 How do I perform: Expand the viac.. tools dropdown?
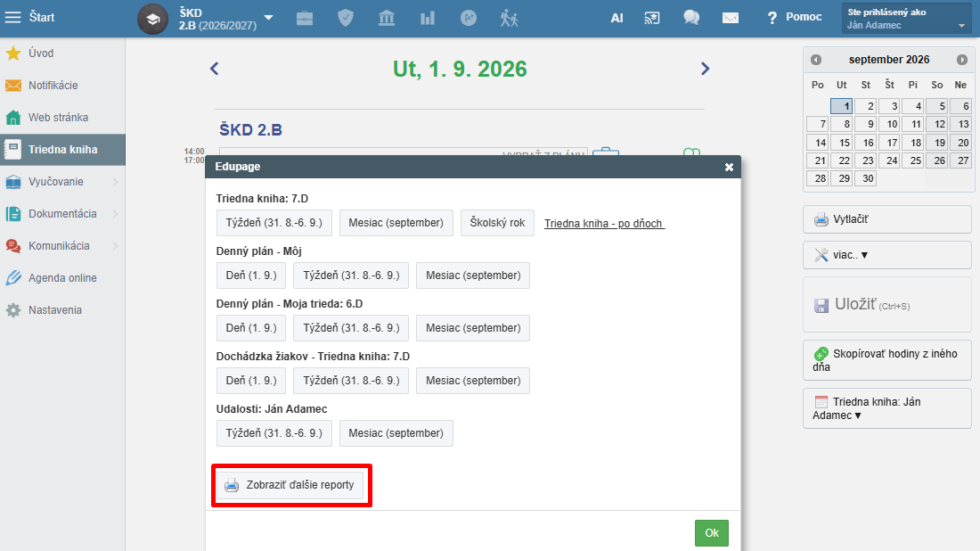coord(886,255)
